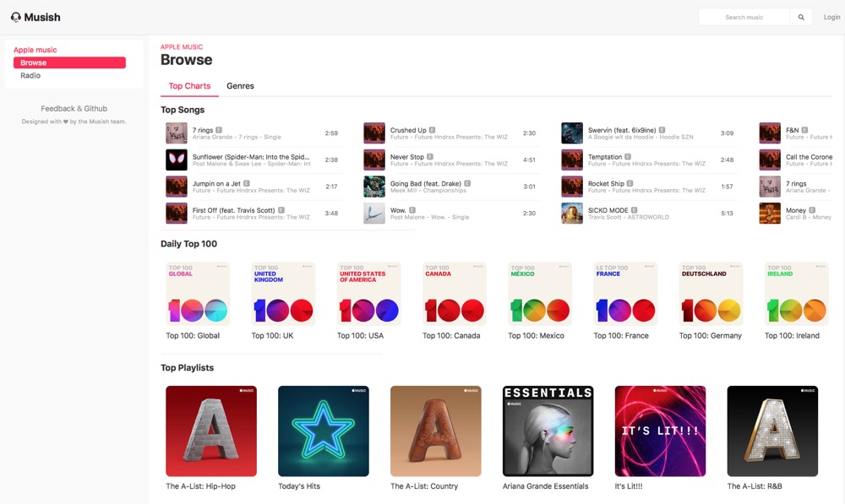Click the Musish headphone logo icon

tap(16, 17)
